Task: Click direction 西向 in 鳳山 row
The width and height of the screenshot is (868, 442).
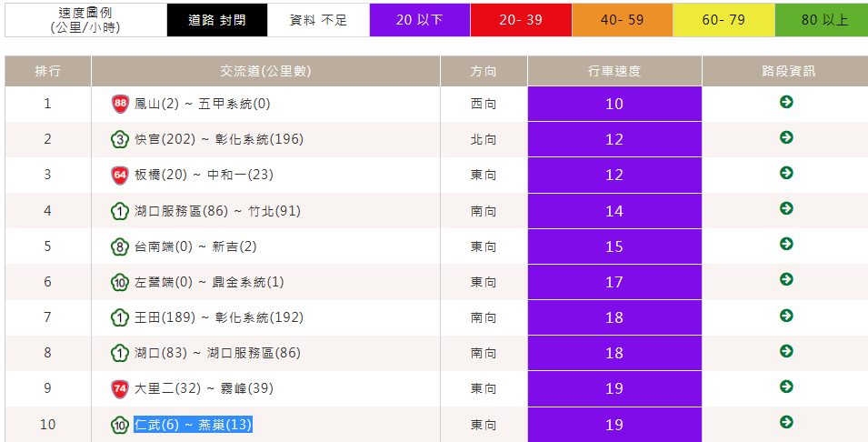Action: (x=484, y=104)
